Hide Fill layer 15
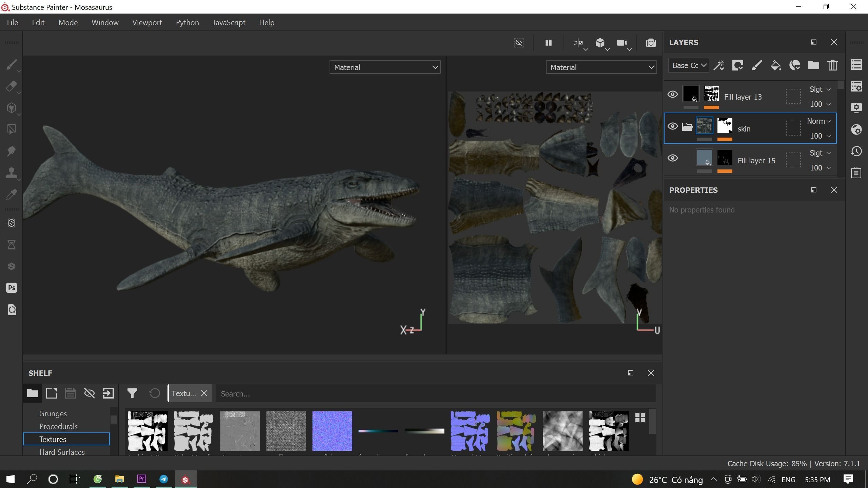This screenshot has width=868, height=488. click(673, 158)
